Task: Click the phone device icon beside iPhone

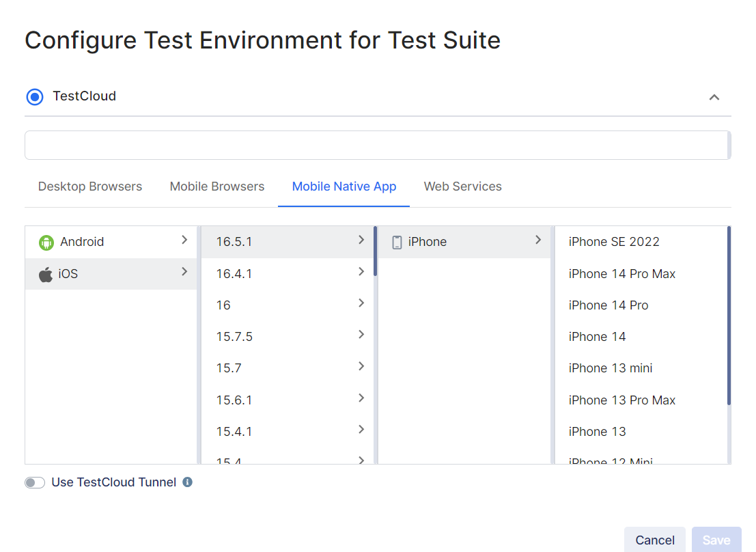Action: 397,243
